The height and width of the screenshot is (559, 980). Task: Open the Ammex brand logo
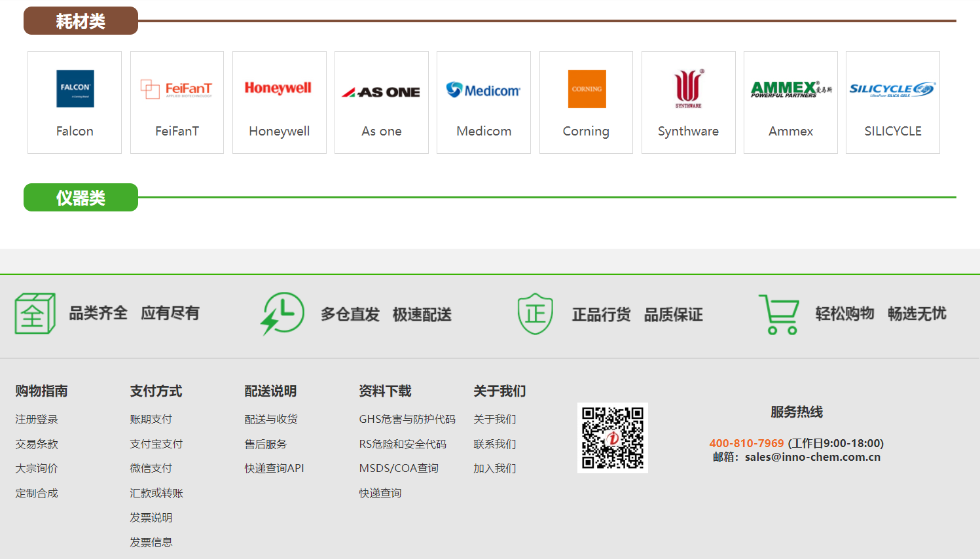[790, 89]
